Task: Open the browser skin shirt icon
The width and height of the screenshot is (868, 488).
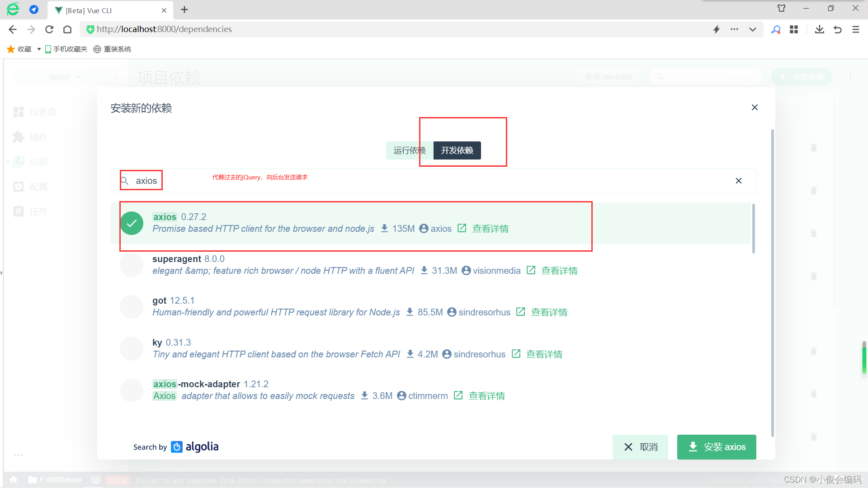Action: click(x=781, y=8)
